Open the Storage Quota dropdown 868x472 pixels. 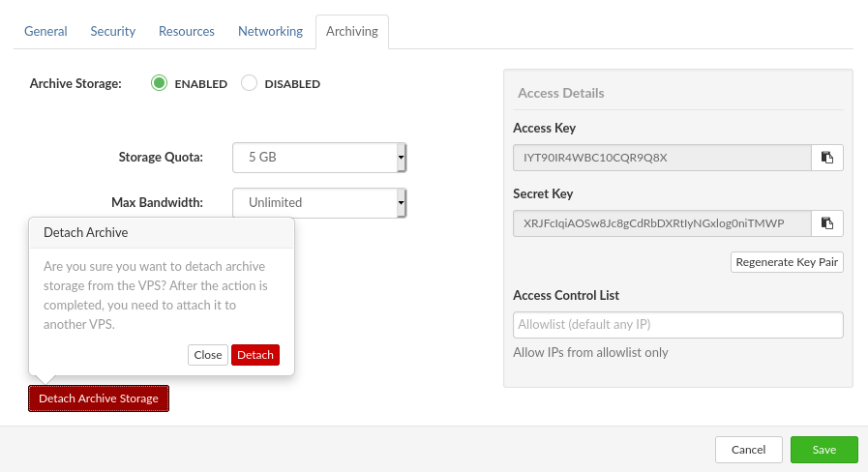coord(319,157)
